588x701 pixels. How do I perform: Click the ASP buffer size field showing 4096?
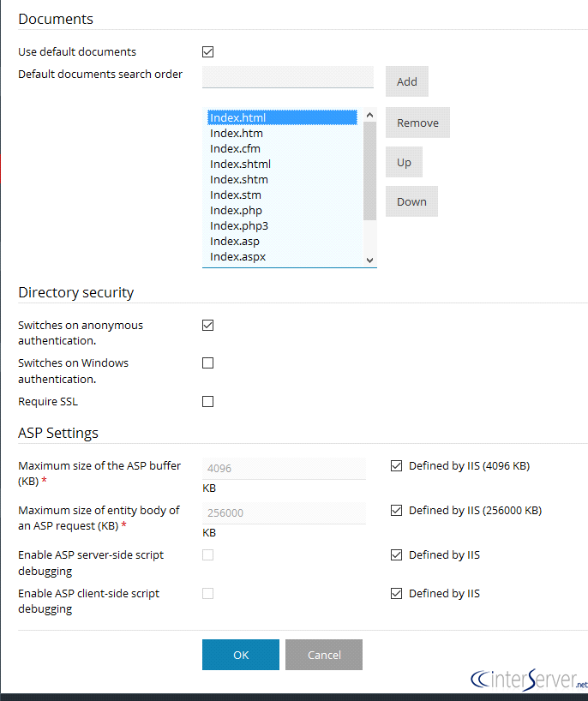point(284,469)
